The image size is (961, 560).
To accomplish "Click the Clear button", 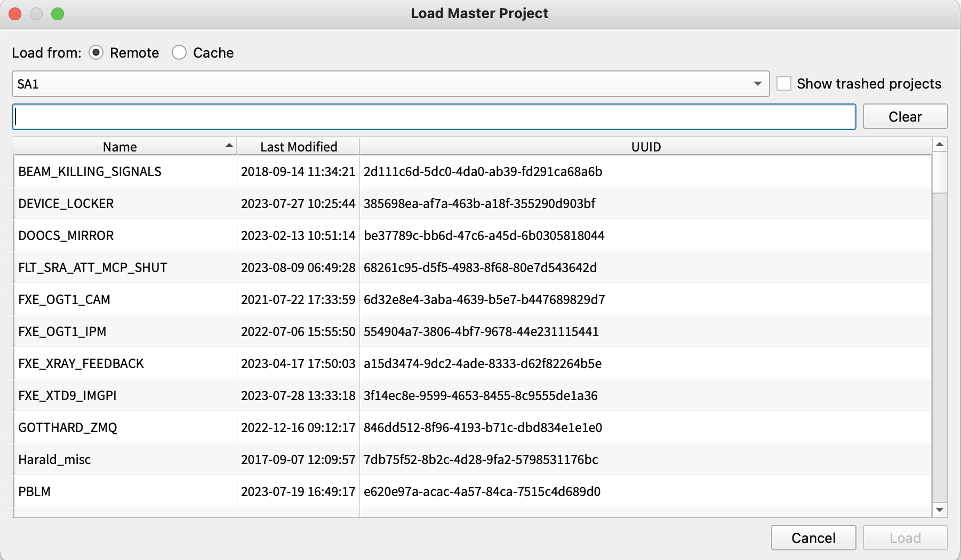I will pyautogui.click(x=905, y=117).
